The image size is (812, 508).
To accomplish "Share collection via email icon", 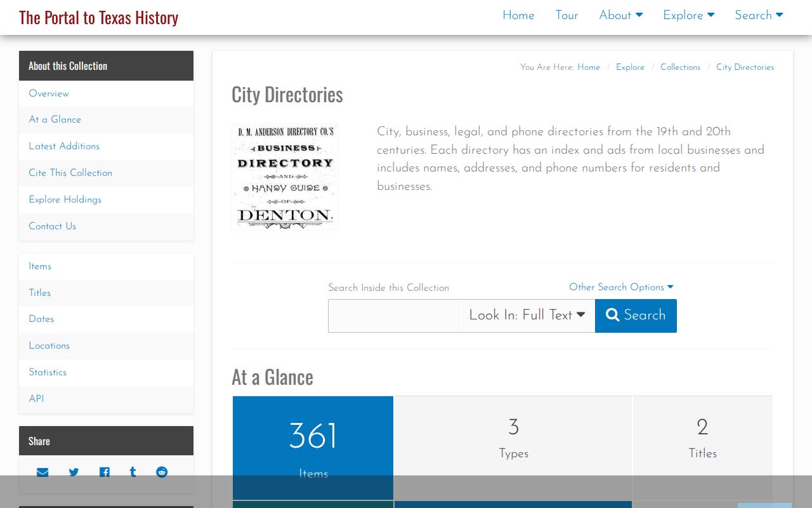I will click(43, 472).
